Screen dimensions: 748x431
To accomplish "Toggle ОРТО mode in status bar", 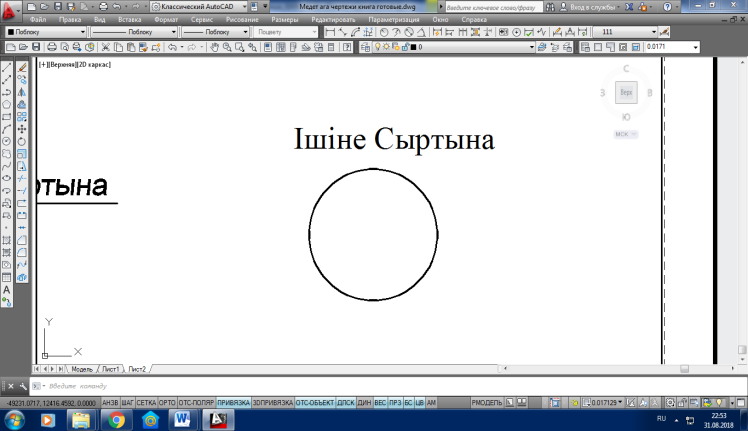I will point(168,403).
